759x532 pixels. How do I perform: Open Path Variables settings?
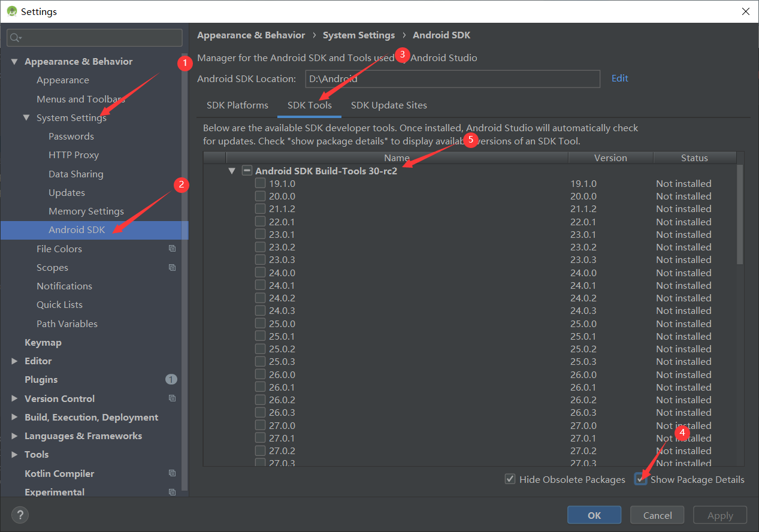[67, 324]
